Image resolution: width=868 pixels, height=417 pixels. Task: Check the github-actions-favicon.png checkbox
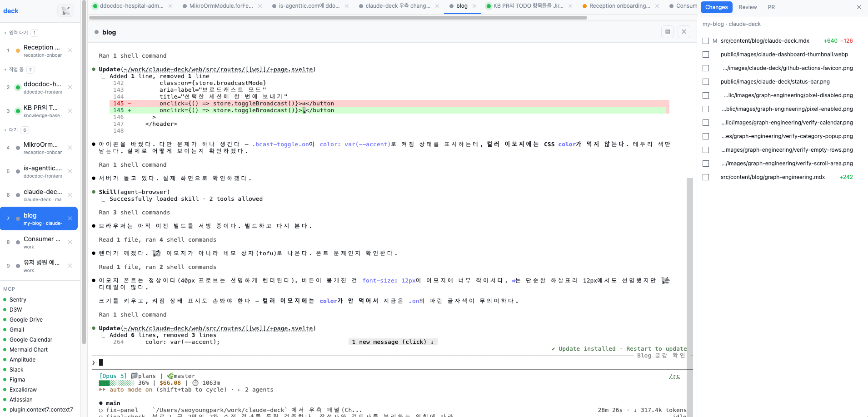706,68
